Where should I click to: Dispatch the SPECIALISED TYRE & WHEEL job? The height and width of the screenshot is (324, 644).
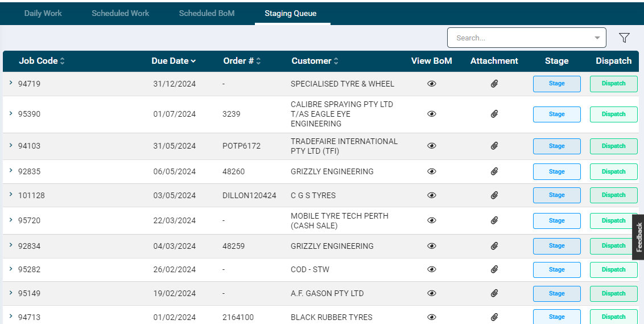[613, 84]
